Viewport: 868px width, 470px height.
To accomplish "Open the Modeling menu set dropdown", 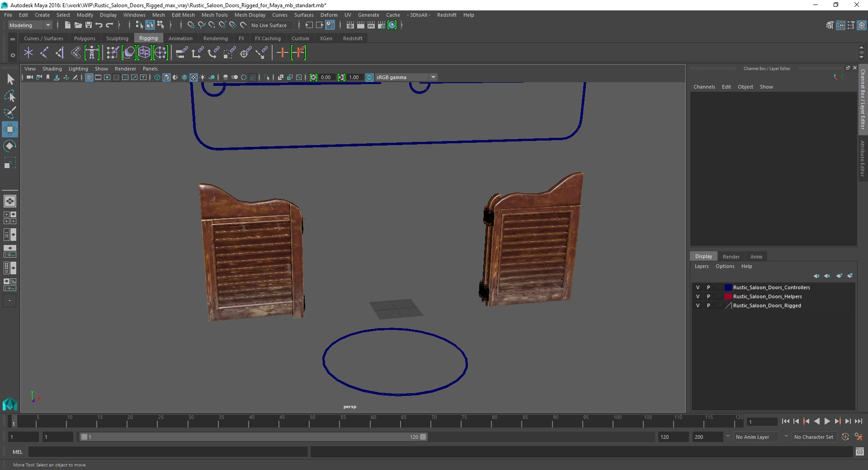I will pos(30,25).
